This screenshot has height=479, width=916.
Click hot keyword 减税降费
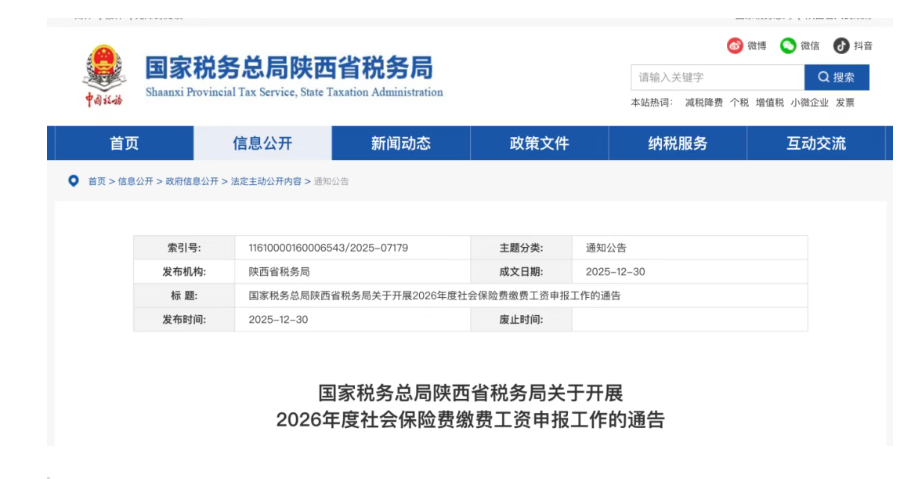[704, 103]
